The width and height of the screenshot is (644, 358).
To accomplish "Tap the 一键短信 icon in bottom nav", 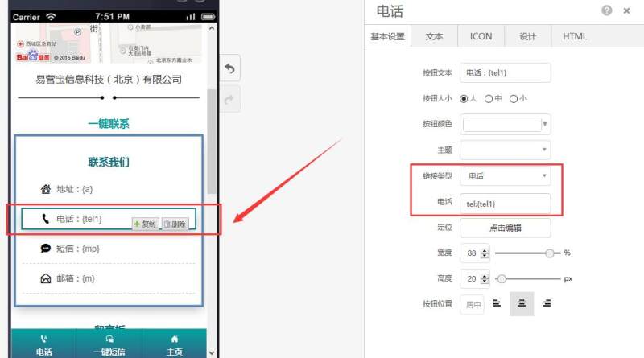I will pyautogui.click(x=109, y=339).
